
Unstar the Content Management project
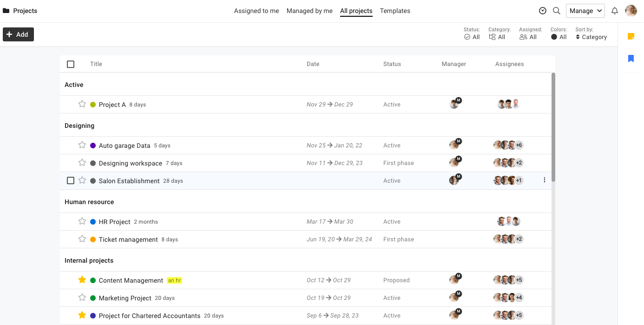tap(82, 280)
